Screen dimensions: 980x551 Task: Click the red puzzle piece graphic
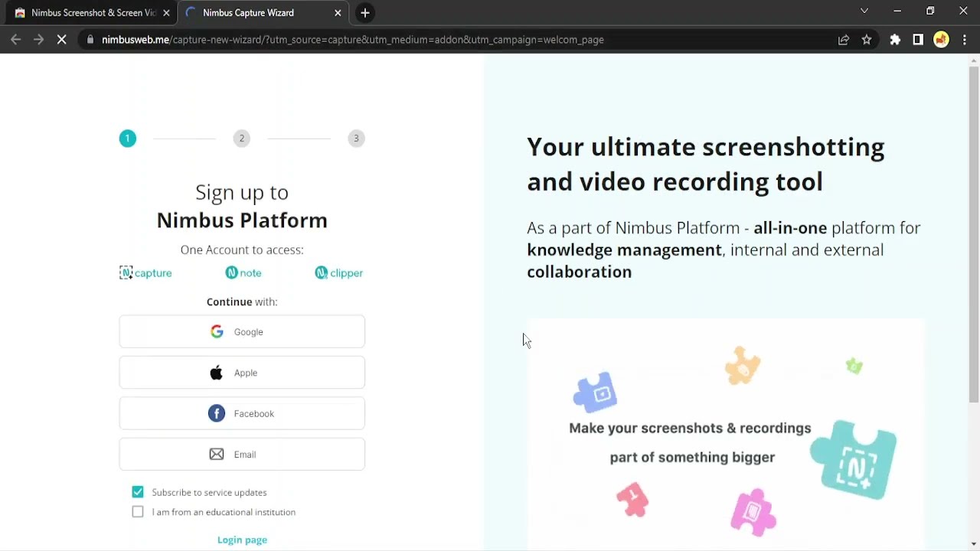[632, 500]
